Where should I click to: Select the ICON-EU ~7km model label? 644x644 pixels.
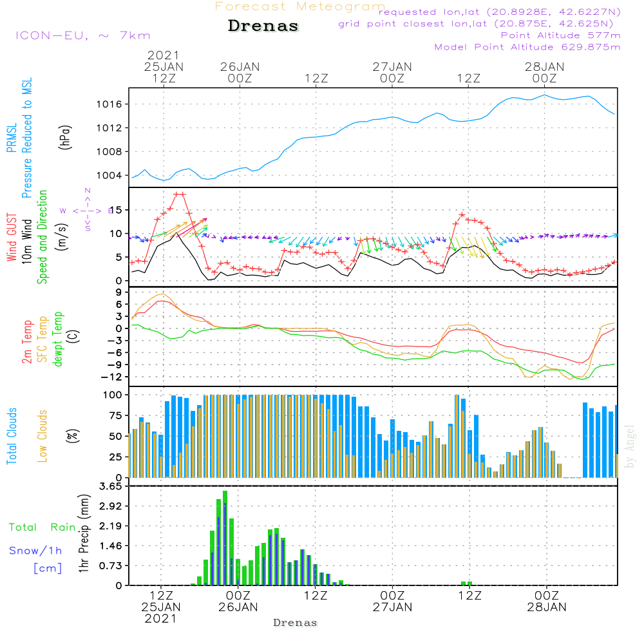[82, 35]
